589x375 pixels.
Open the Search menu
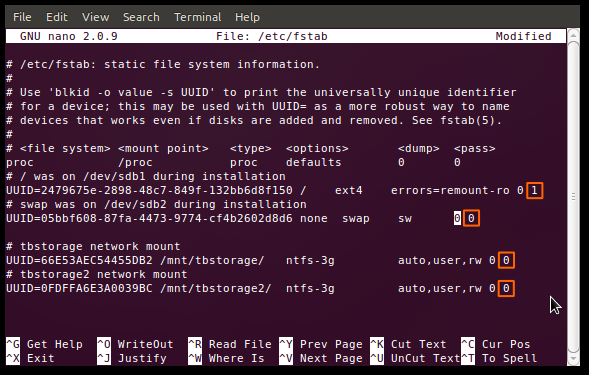click(x=141, y=17)
